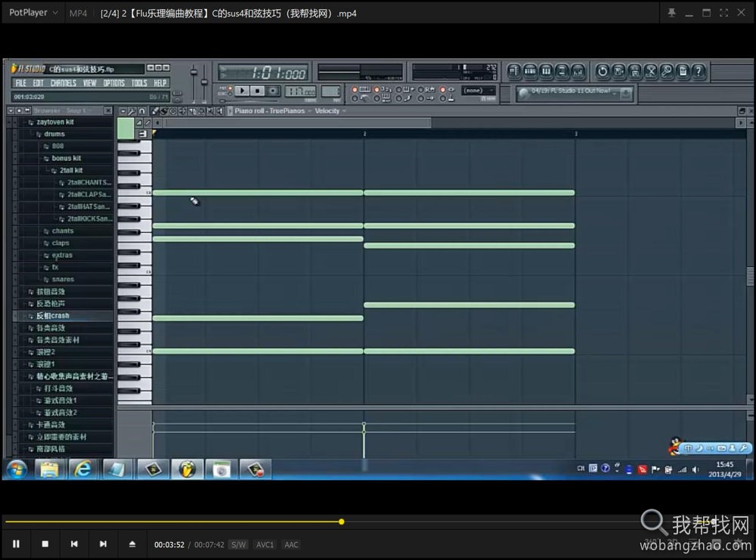The height and width of the screenshot is (560, 756).
Task: Click the PotPlayer eject/open file icon
Action: (x=132, y=544)
